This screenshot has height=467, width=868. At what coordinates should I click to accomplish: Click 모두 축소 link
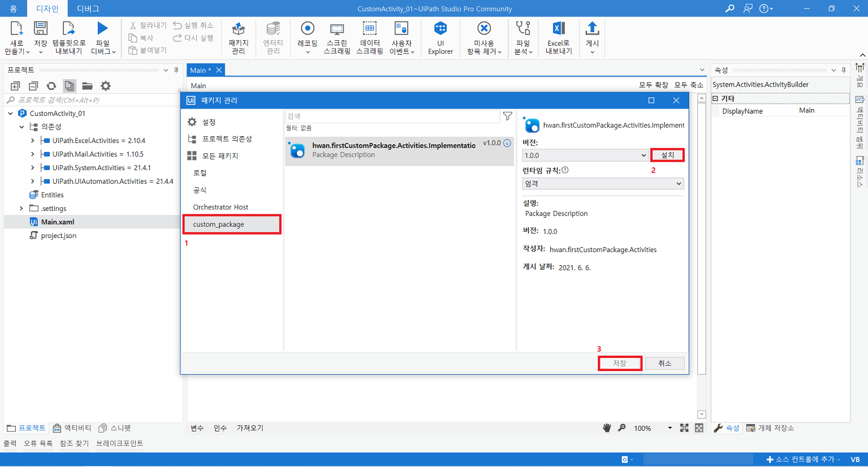point(688,85)
